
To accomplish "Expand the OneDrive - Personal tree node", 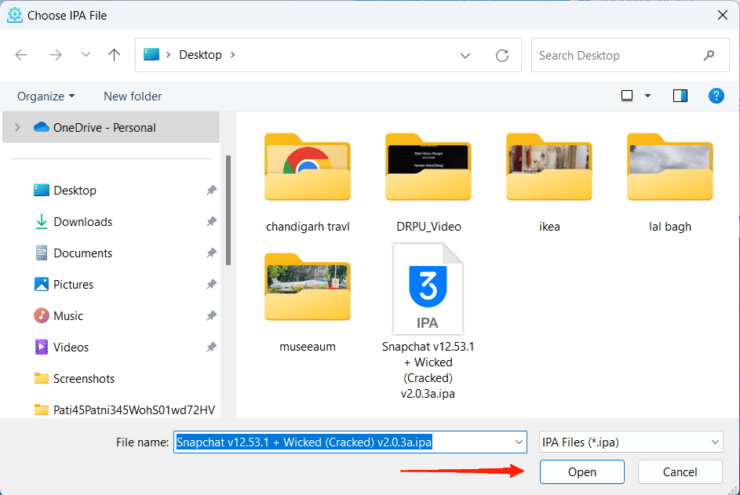I will coord(17,127).
